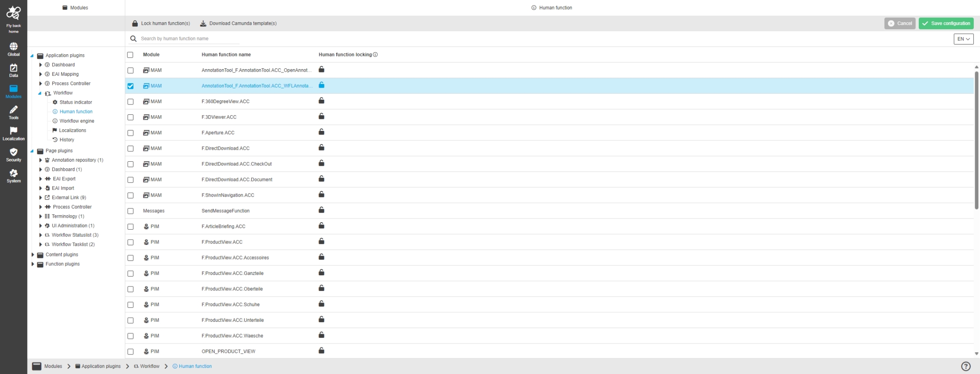Click PIM module icon in F.ProductView.ACC row
980x374 pixels.
point(146,242)
